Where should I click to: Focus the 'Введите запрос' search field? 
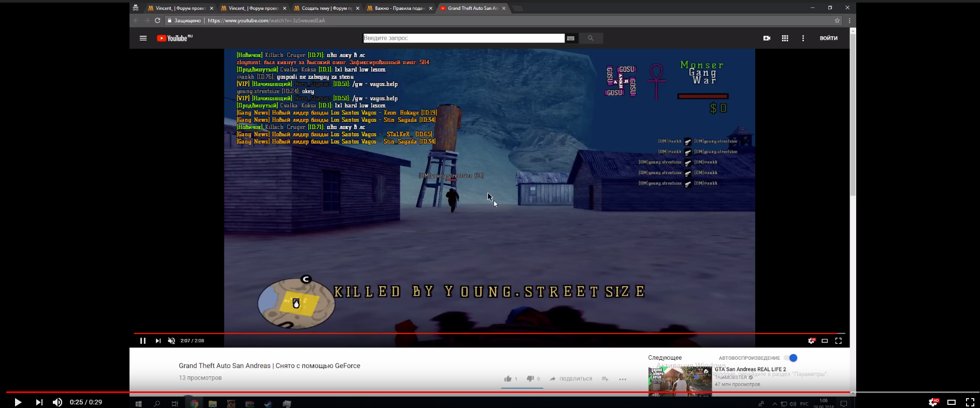click(x=464, y=38)
